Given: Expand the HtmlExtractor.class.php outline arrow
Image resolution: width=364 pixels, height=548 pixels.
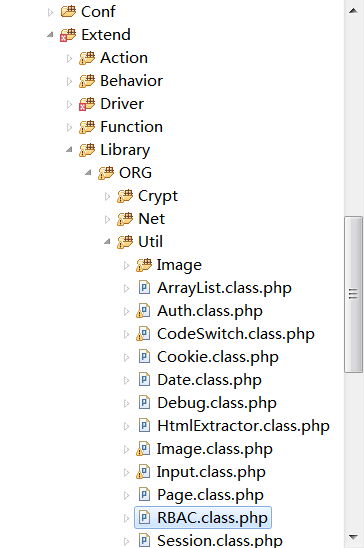Looking at the screenshot, I should (126, 426).
